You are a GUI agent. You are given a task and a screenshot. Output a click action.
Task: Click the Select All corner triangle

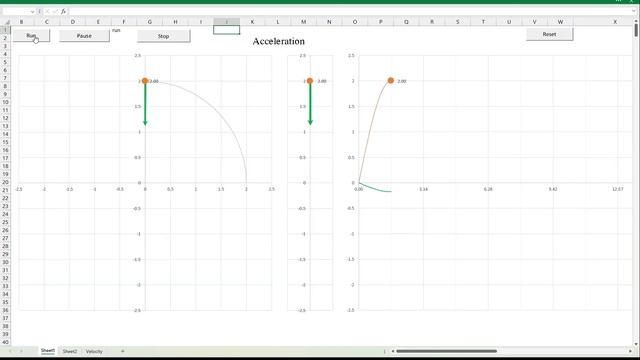pyautogui.click(x=6, y=22)
